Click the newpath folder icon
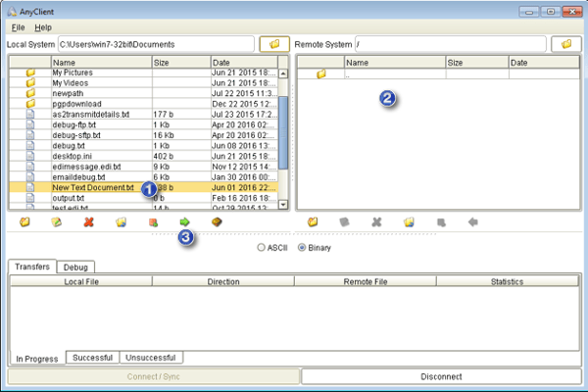The image size is (588, 392). coord(30,93)
